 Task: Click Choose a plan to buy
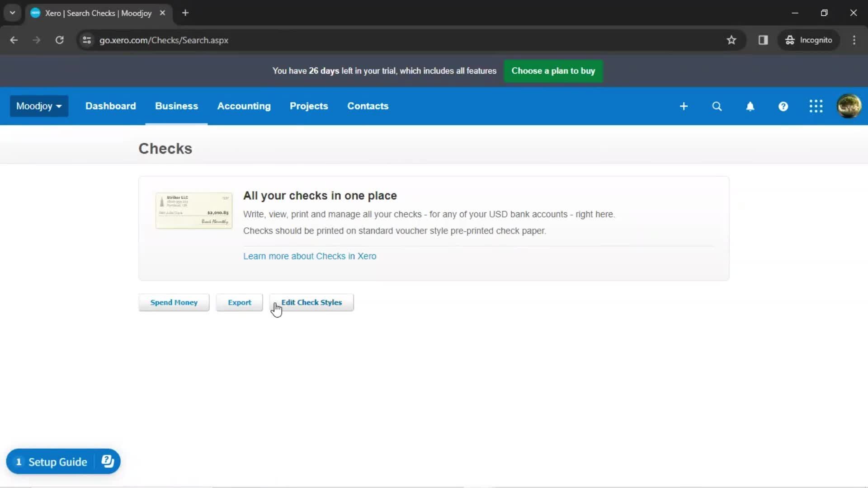tap(553, 71)
